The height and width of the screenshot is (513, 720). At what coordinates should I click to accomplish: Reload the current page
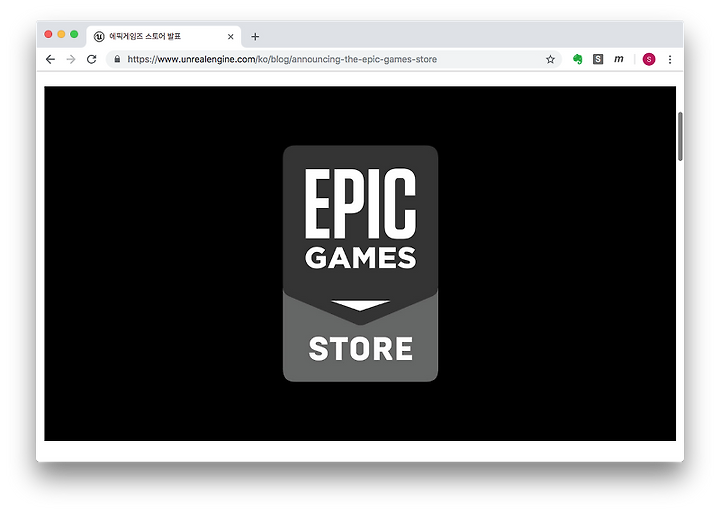pyautogui.click(x=92, y=59)
